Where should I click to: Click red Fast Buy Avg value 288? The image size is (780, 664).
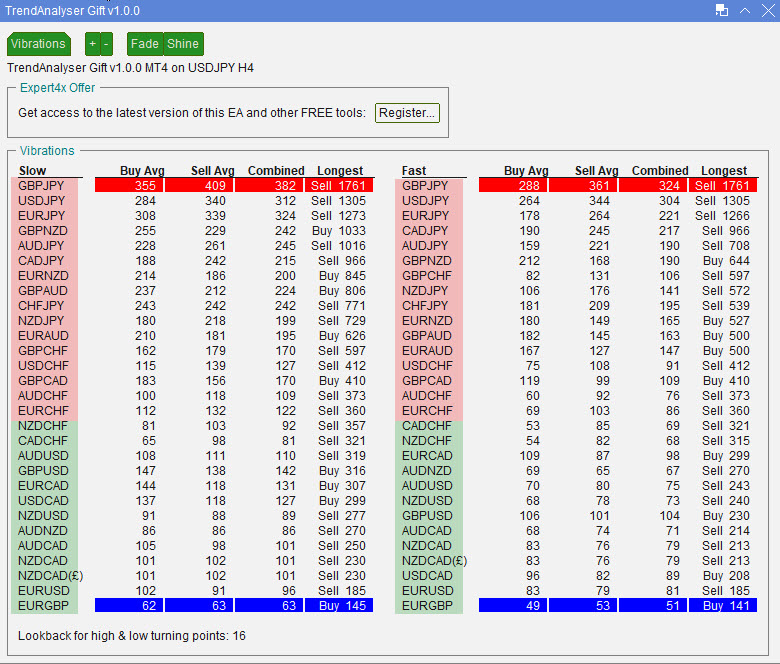(513, 186)
